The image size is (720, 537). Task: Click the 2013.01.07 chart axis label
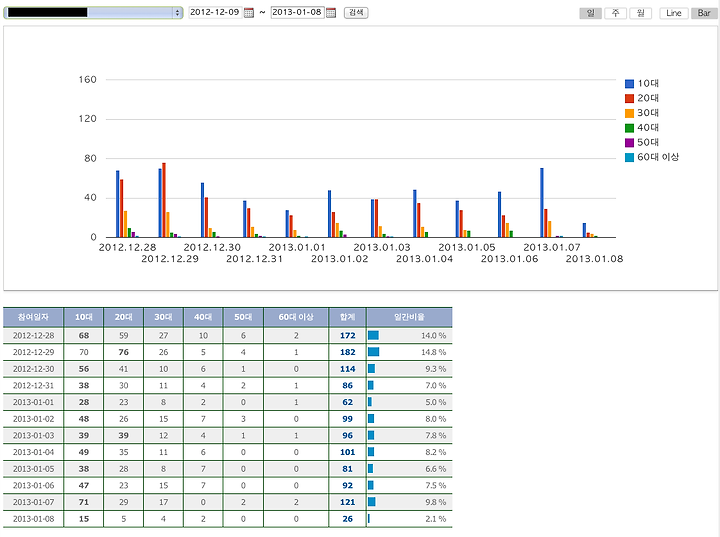click(552, 248)
